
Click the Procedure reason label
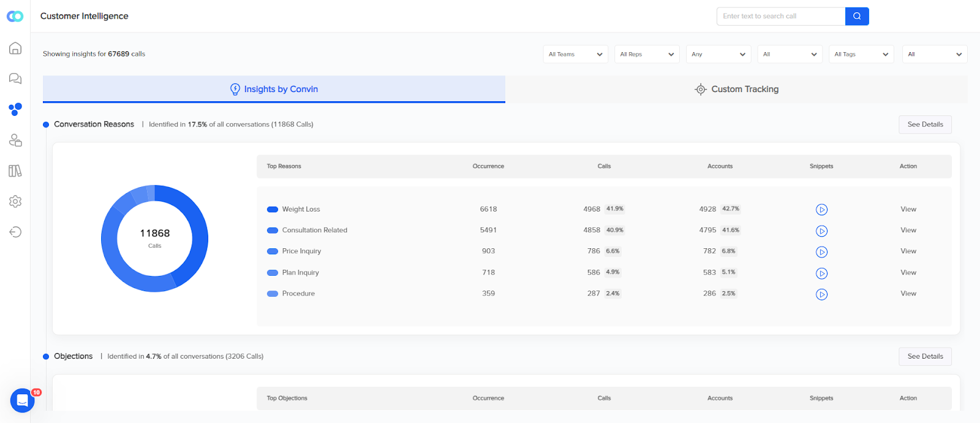click(298, 293)
